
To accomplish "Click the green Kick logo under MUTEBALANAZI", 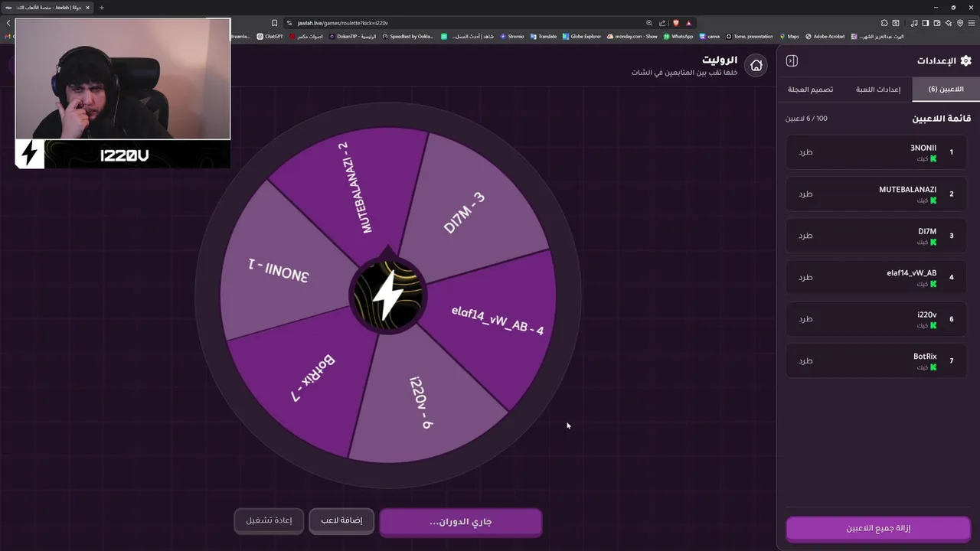I will click(x=933, y=201).
